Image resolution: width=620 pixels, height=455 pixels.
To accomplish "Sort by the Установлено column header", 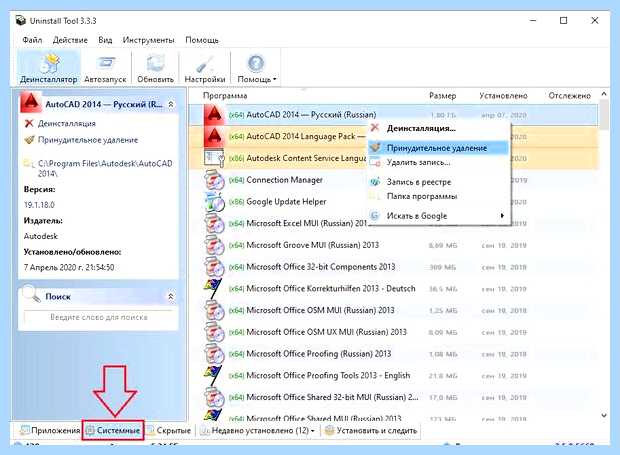I will [503, 96].
